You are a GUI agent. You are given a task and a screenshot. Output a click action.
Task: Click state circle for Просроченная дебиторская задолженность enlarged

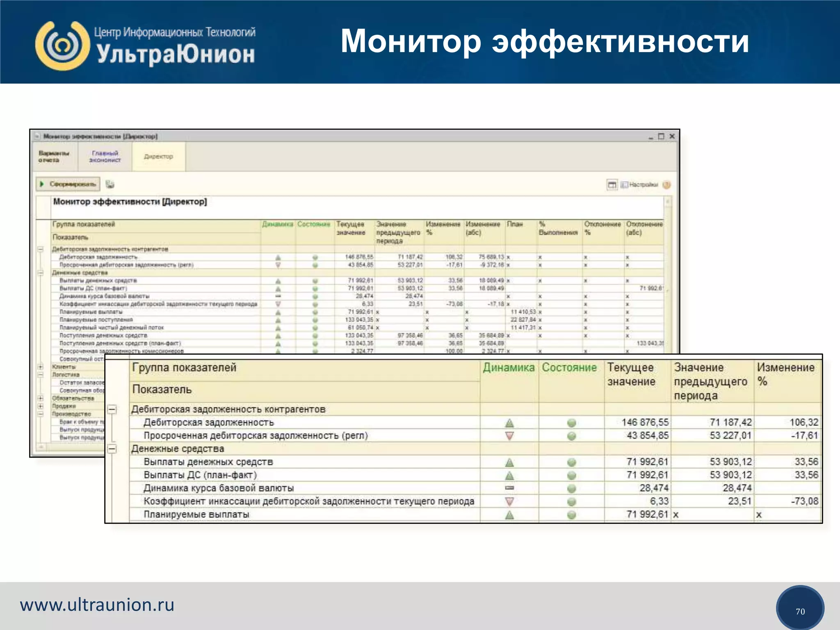click(x=571, y=436)
